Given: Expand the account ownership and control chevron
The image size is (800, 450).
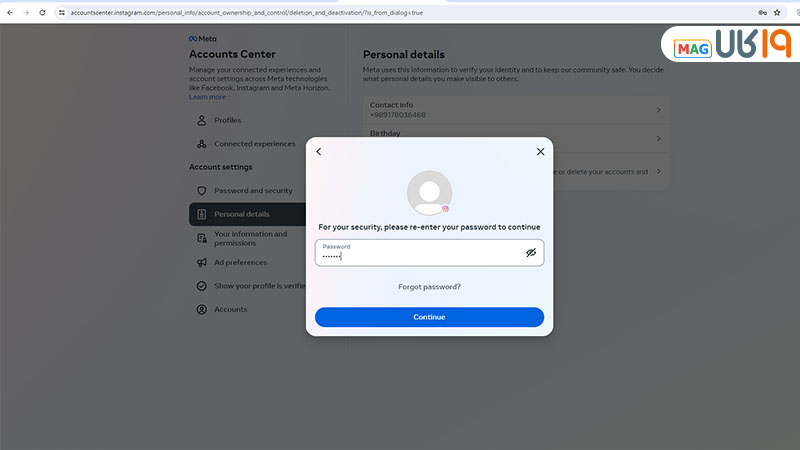Looking at the screenshot, I should tap(658, 172).
